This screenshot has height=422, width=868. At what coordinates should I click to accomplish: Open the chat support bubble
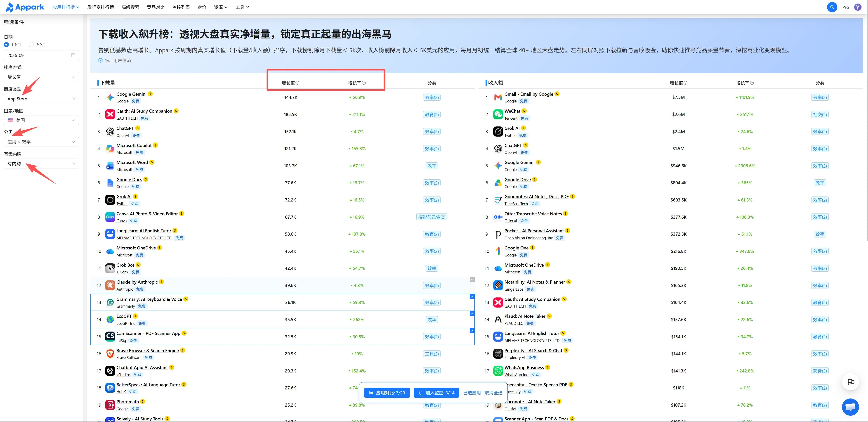850,407
